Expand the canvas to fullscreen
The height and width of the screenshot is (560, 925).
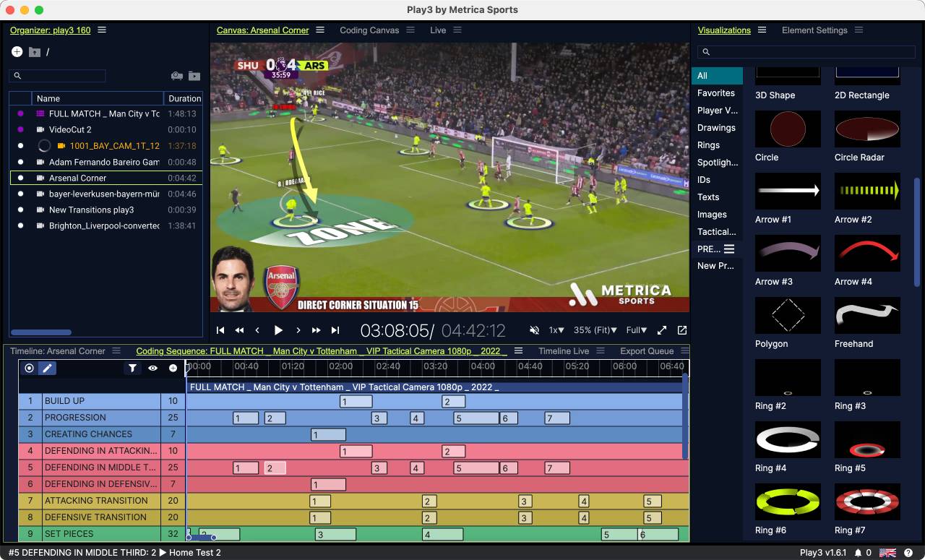click(x=662, y=330)
